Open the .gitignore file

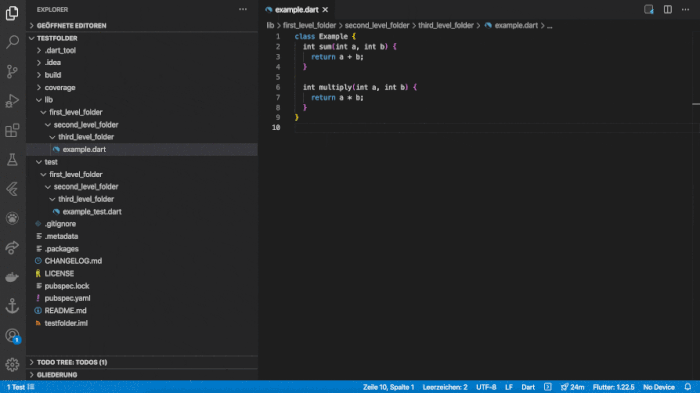tap(142, 224)
